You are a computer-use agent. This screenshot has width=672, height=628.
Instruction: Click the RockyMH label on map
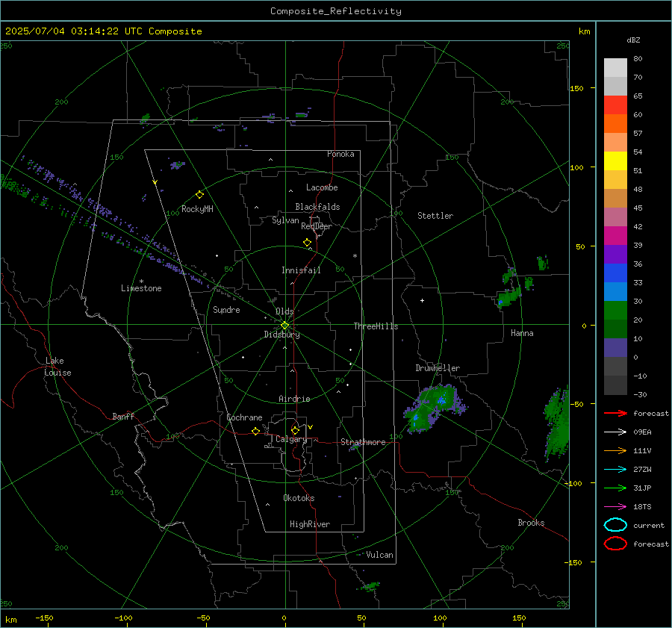(x=197, y=209)
